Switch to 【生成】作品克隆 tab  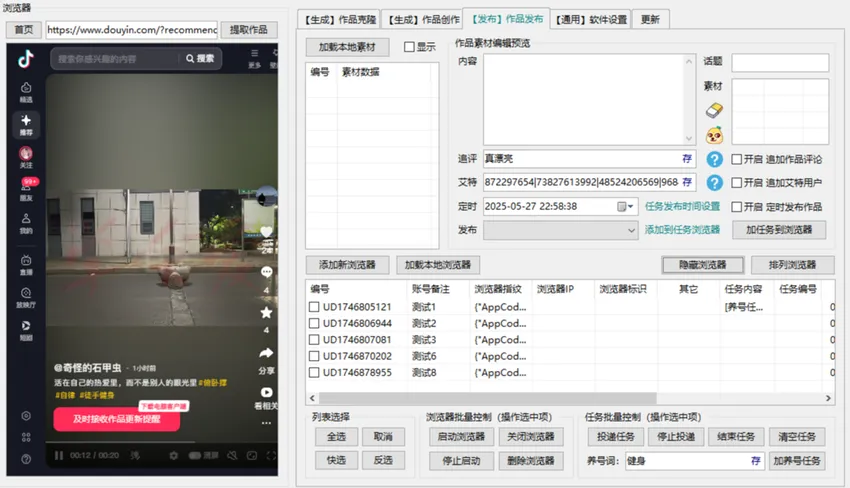pos(339,20)
